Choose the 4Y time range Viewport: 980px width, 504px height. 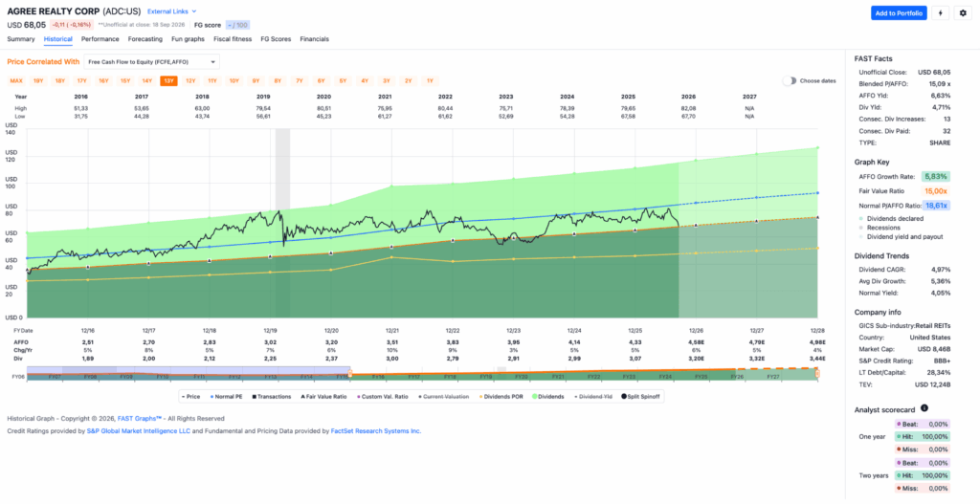(365, 80)
